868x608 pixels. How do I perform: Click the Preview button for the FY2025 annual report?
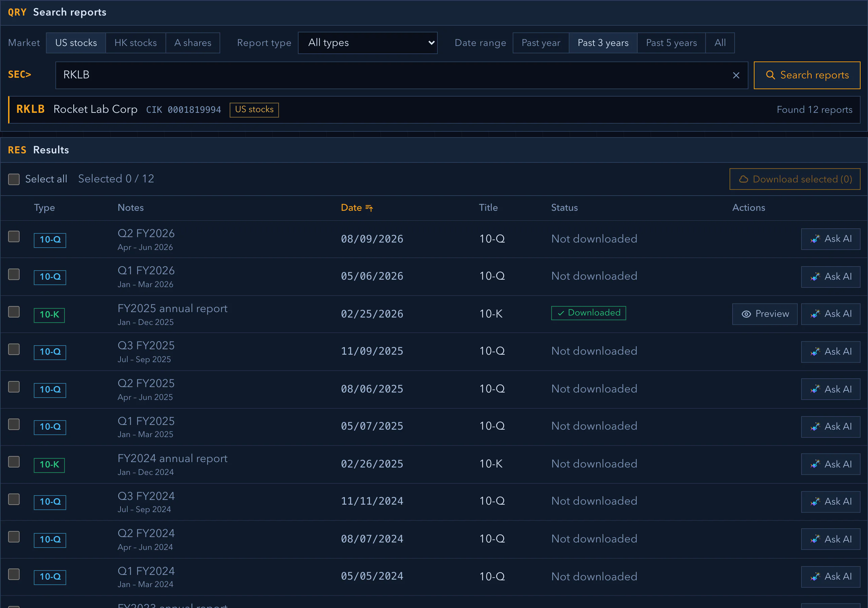(x=764, y=314)
